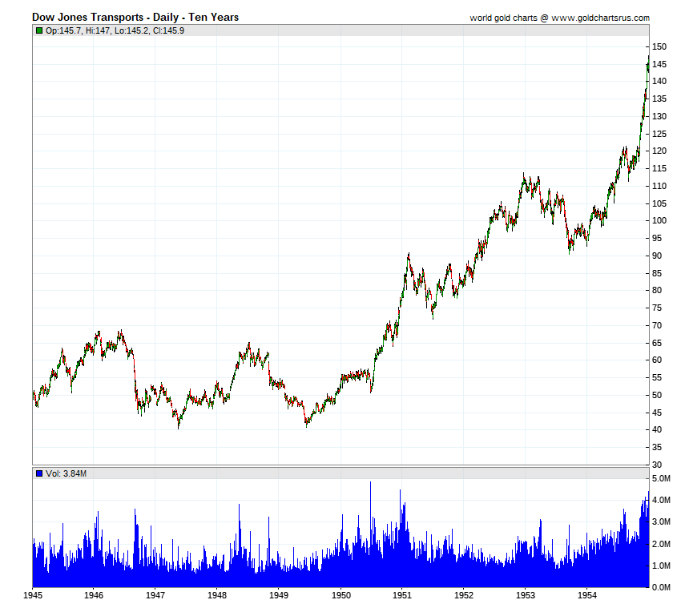Click the 30 price axis label
The height and width of the screenshot is (616, 681).
(657, 465)
